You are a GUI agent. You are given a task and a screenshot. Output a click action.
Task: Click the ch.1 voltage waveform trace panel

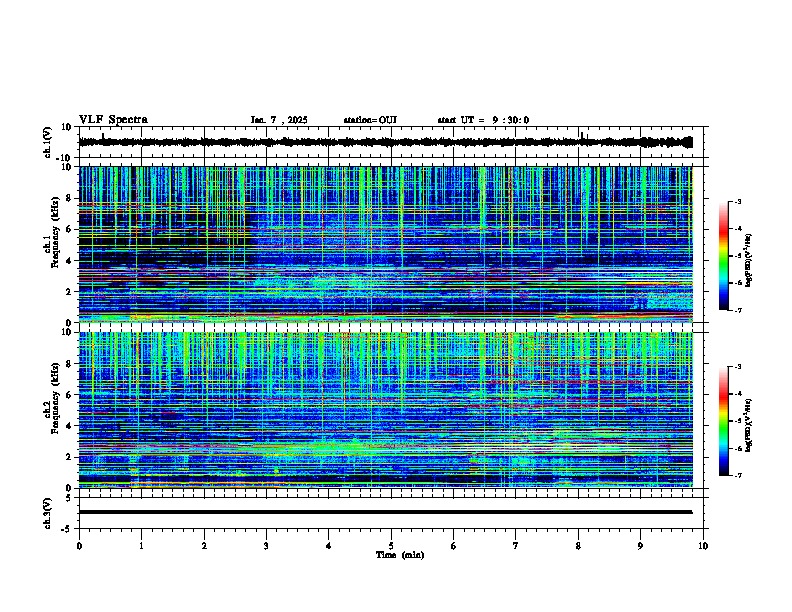tap(393, 142)
